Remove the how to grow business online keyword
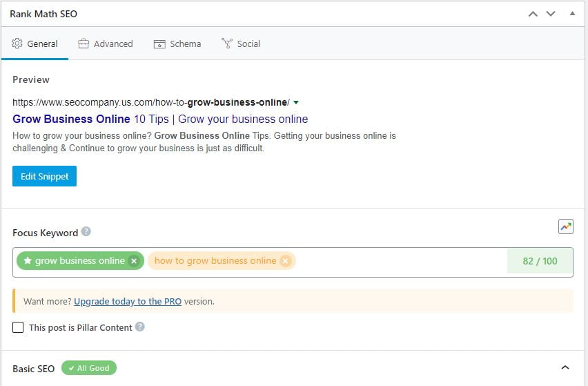588x386 pixels. [286, 261]
